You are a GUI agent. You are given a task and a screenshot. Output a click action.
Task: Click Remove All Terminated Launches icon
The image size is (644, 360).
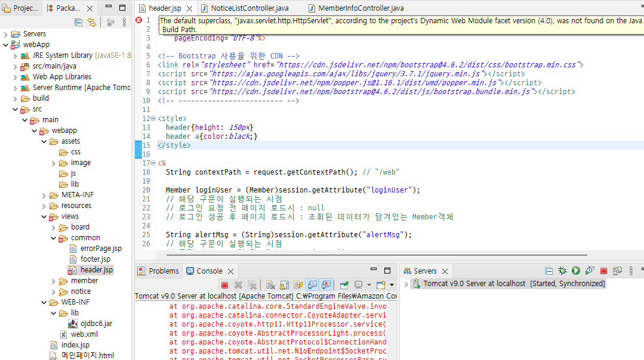pos(252,285)
